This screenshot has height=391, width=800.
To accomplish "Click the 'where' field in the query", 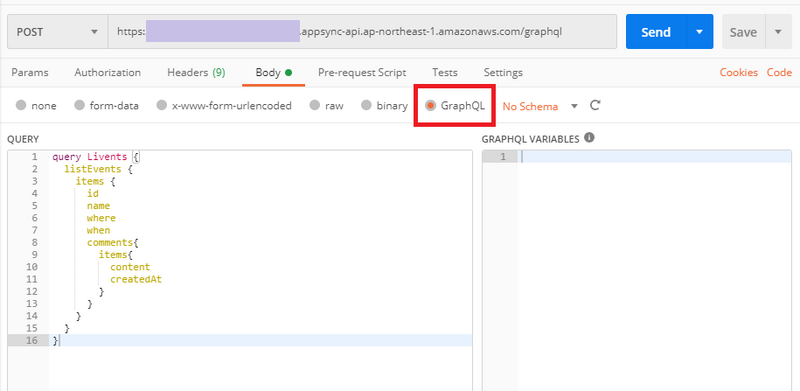I will [x=101, y=218].
